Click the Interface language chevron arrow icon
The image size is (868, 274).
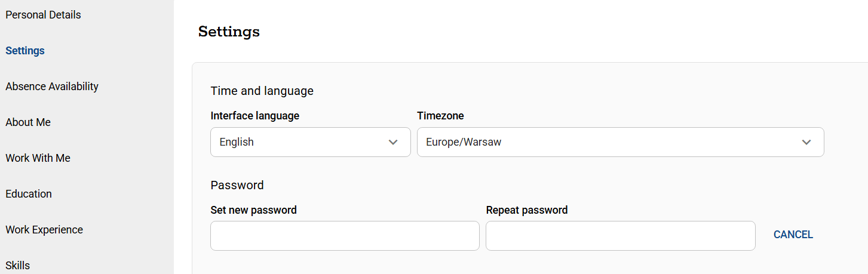click(393, 142)
